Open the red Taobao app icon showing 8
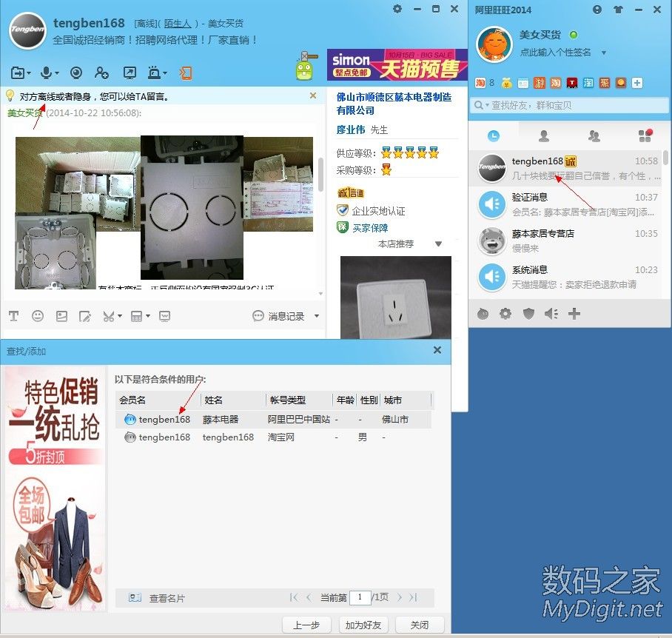 (480, 83)
